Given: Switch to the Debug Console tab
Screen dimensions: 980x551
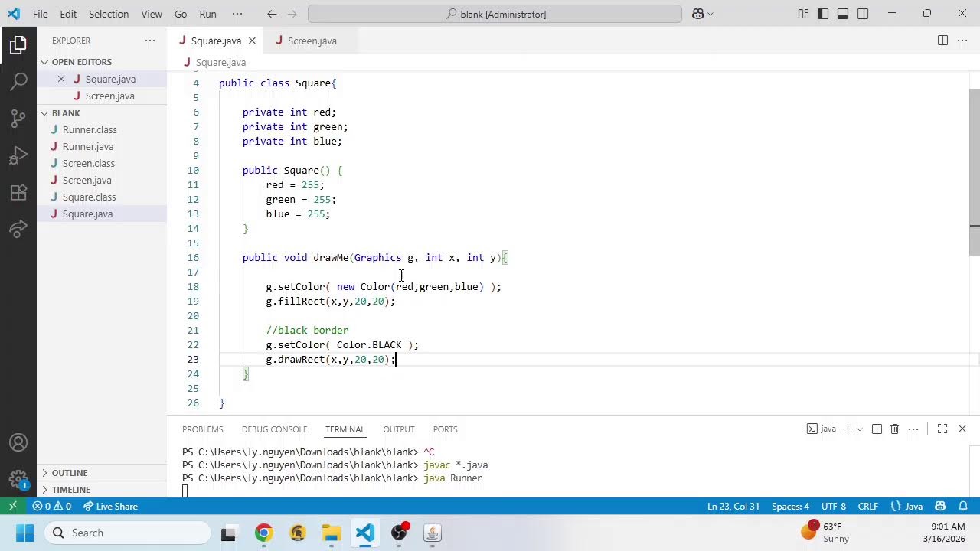Looking at the screenshot, I should point(274,429).
